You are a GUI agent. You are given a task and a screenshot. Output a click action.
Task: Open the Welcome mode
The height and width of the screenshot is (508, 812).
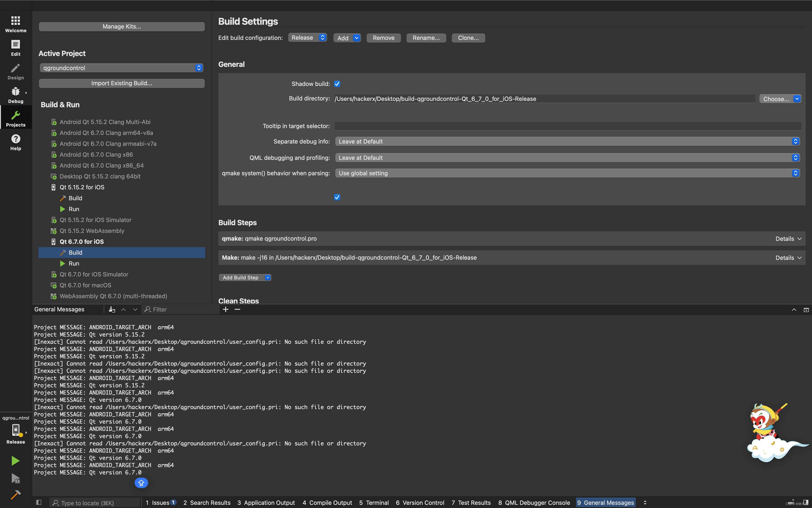coord(16,24)
